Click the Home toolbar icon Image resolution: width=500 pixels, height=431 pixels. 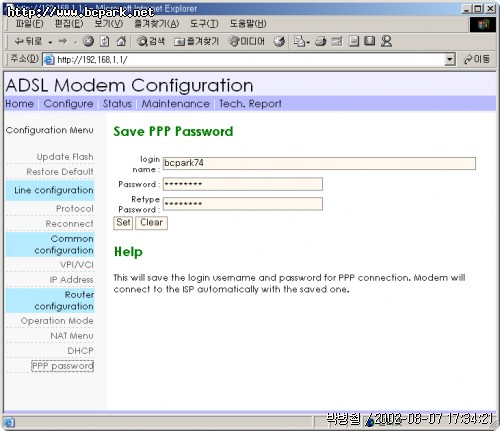click(121, 41)
